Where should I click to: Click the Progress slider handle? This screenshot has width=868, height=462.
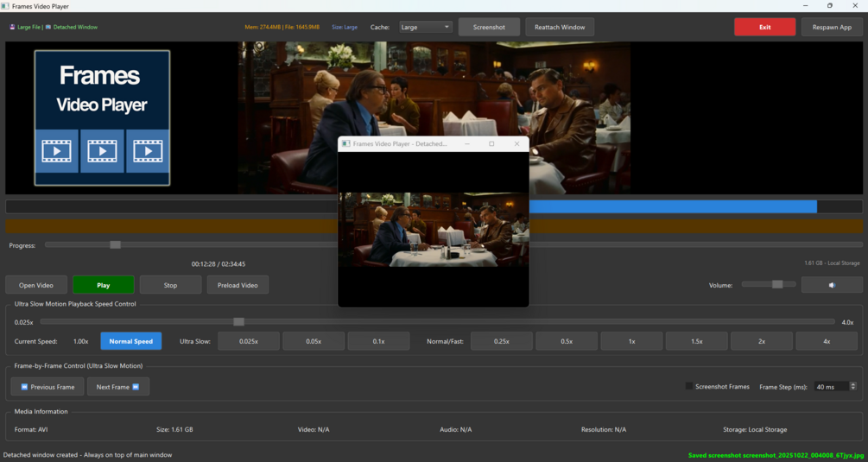[x=115, y=244]
